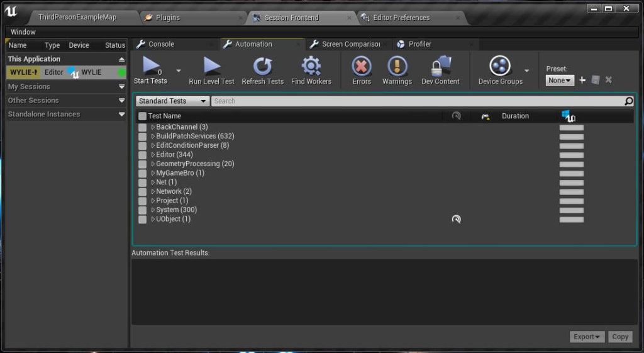The width and height of the screenshot is (644, 353).
Task: Click the gamepad column header icon
Action: pyautogui.click(x=485, y=116)
